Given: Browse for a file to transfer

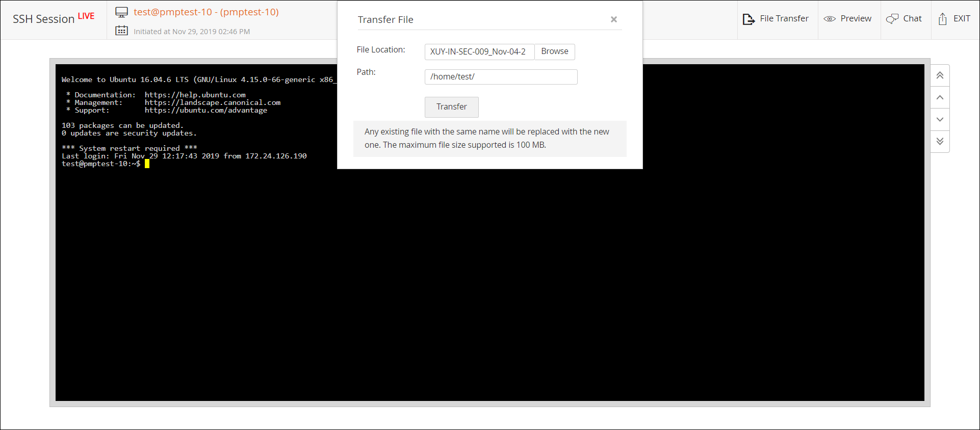Looking at the screenshot, I should point(555,51).
